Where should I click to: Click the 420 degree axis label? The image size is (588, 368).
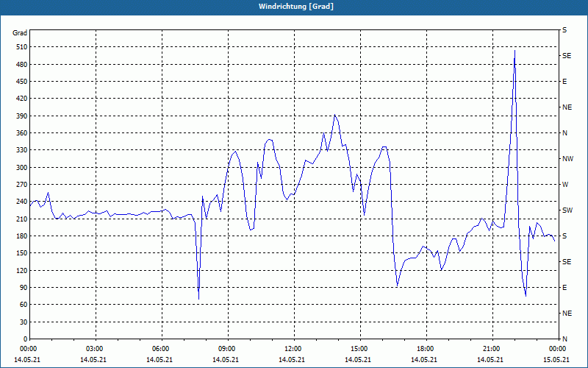[x=22, y=99]
